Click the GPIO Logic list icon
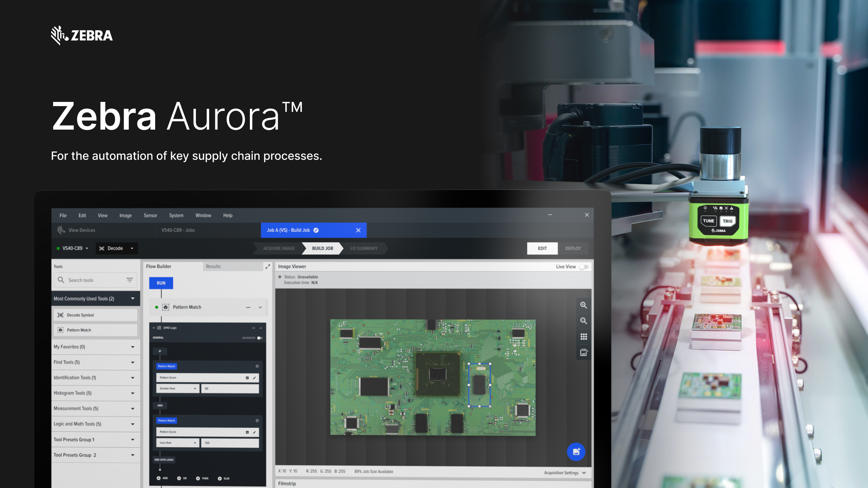Screen dimensions: 868x488 [159, 328]
